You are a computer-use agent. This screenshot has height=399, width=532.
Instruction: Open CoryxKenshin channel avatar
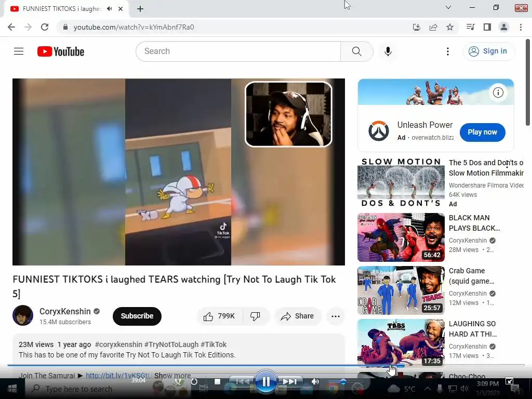(23, 315)
